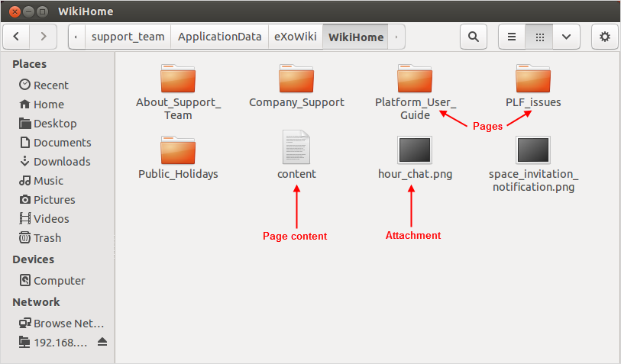Screen dimensions: 621x364
Task: Open the search button in toolbar
Action: pyautogui.click(x=474, y=37)
